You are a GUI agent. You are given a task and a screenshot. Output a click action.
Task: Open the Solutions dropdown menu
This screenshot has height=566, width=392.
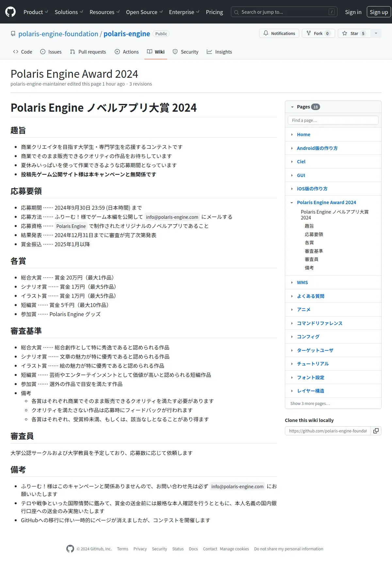click(69, 12)
